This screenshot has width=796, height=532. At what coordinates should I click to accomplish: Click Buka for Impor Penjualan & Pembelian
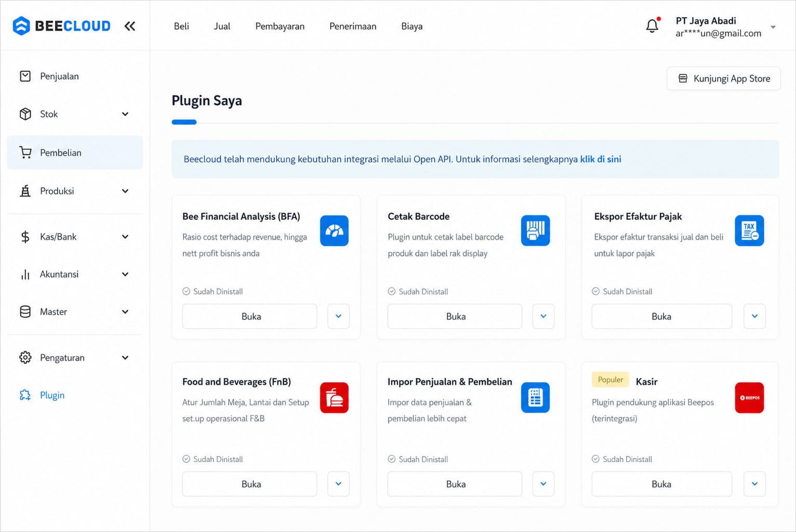click(455, 484)
